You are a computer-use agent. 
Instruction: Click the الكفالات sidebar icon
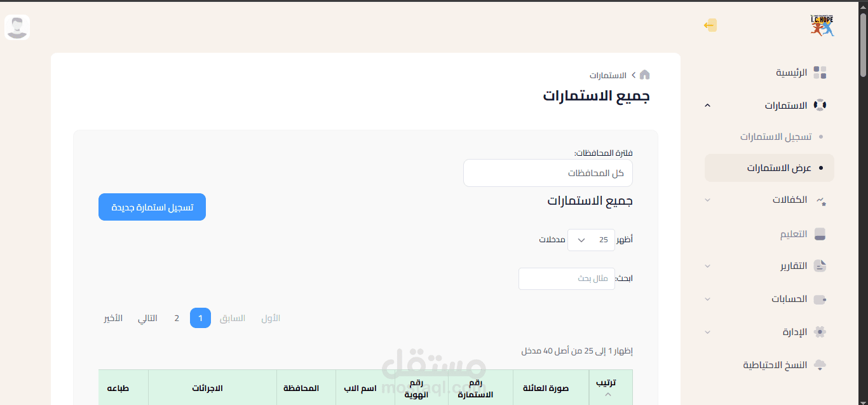pos(820,200)
